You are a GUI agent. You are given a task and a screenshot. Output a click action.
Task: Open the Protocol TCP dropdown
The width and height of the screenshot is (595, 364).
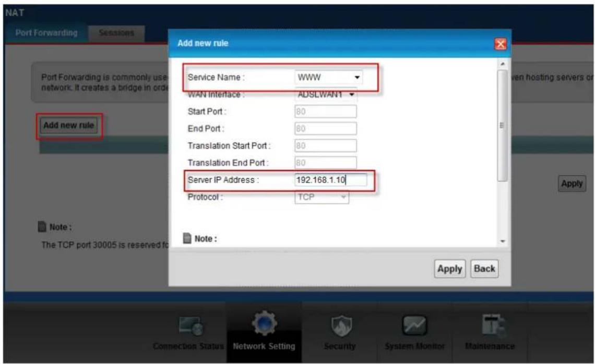pos(322,197)
